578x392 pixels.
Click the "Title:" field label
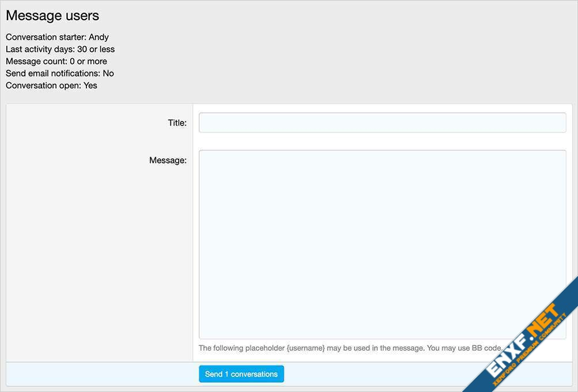[177, 123]
